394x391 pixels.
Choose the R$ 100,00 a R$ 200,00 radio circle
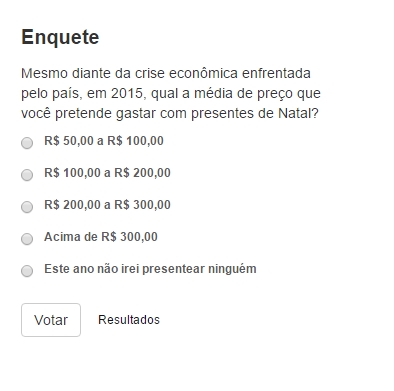pos(27,175)
